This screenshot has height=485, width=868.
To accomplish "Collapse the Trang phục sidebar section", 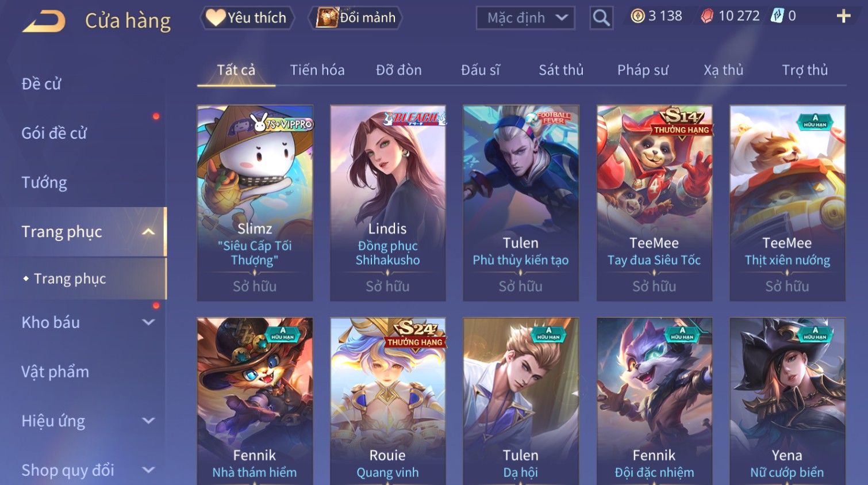I will [148, 232].
